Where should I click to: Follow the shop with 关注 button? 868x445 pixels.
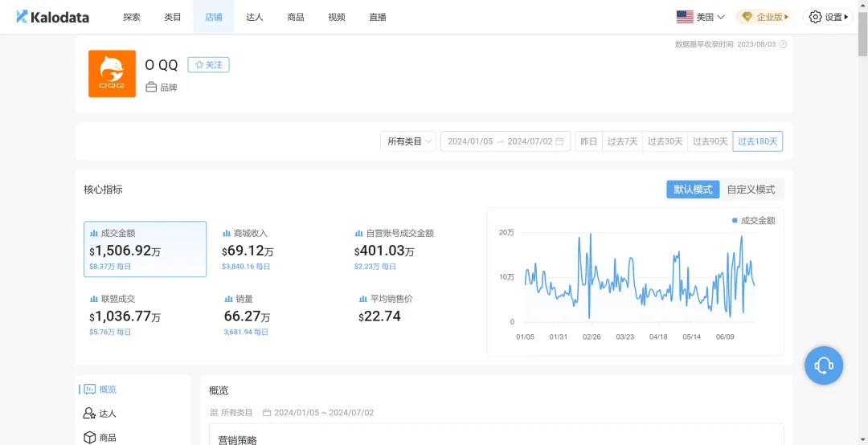pos(208,65)
